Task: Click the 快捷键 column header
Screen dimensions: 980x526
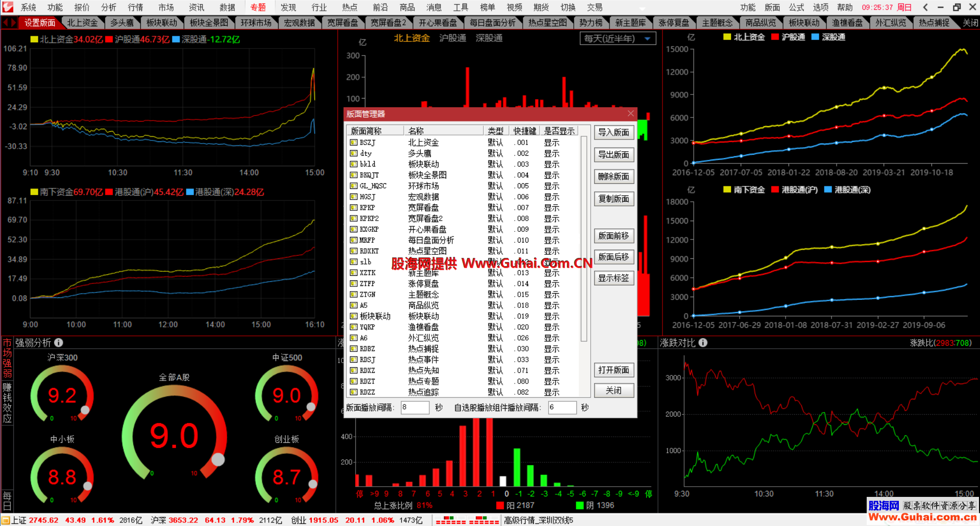Action: point(524,131)
